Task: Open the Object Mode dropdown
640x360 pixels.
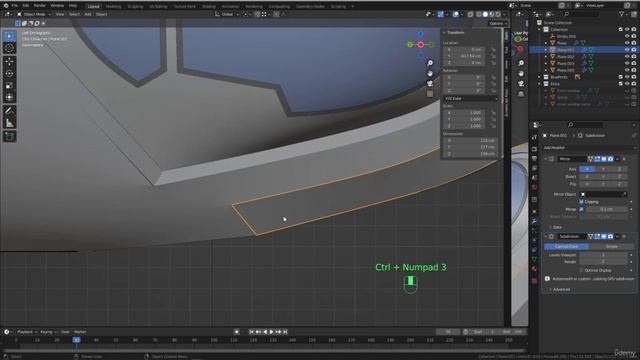Action: (34, 14)
